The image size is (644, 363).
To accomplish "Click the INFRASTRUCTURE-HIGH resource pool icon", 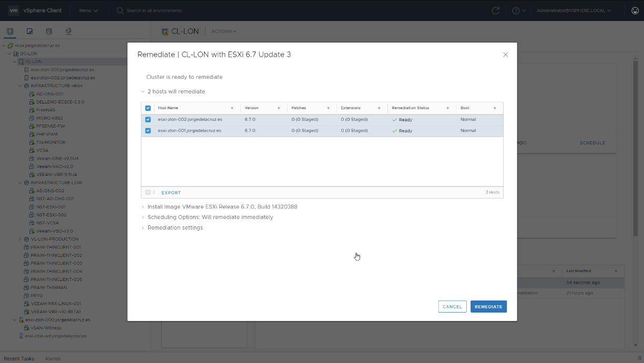I will coord(26,86).
